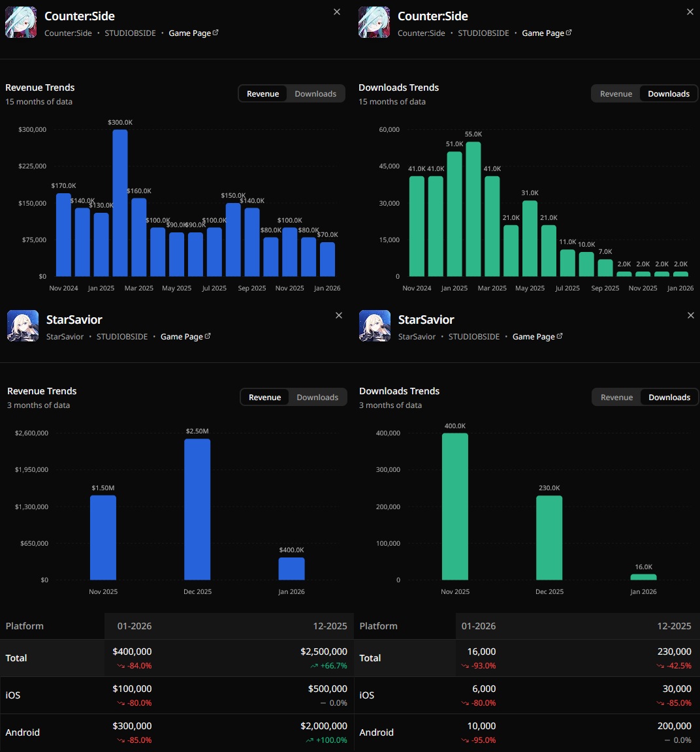Click the -95.0% Android downloads change

479,740
